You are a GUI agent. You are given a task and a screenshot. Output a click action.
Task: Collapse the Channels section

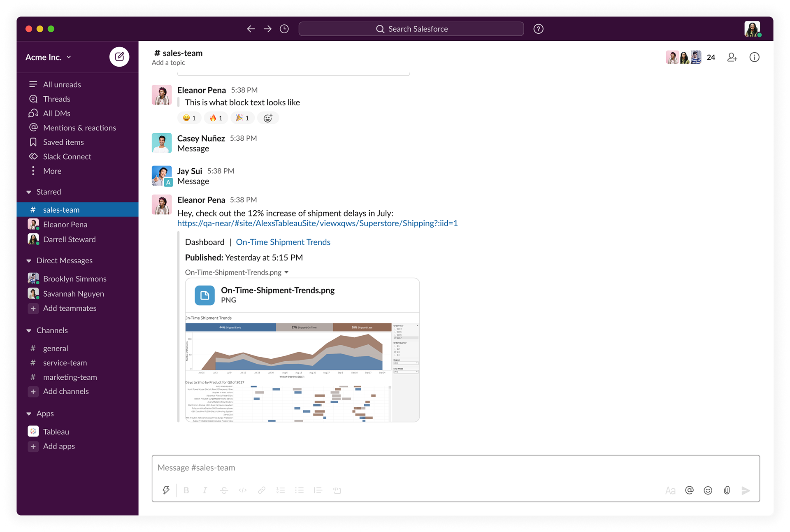[29, 331]
